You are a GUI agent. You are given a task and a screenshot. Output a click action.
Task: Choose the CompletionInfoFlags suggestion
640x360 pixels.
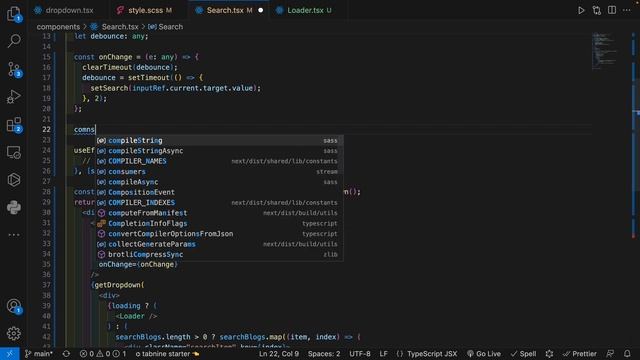coord(219,223)
